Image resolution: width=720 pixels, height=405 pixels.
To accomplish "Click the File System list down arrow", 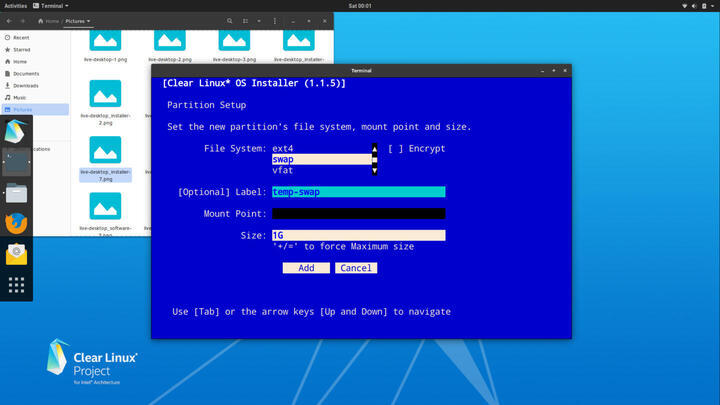I will coord(375,170).
